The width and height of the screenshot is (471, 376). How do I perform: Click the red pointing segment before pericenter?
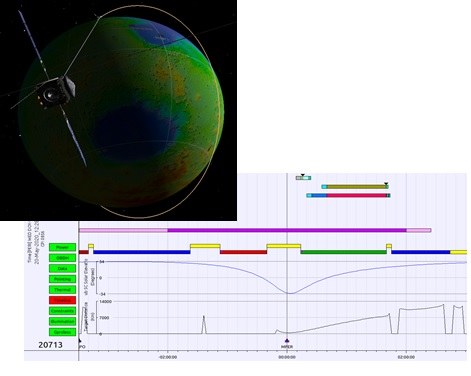243,252
